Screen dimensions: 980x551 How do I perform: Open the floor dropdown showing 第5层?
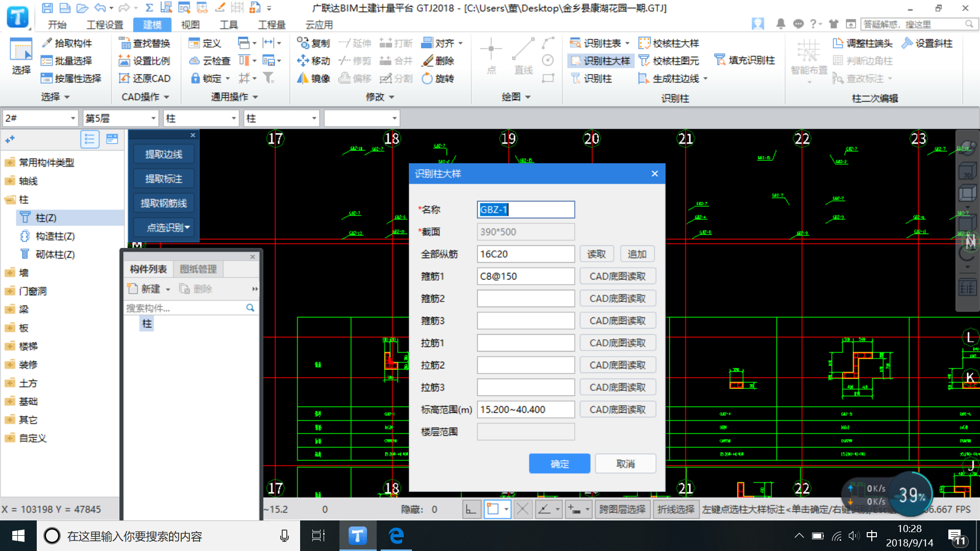[x=120, y=118]
